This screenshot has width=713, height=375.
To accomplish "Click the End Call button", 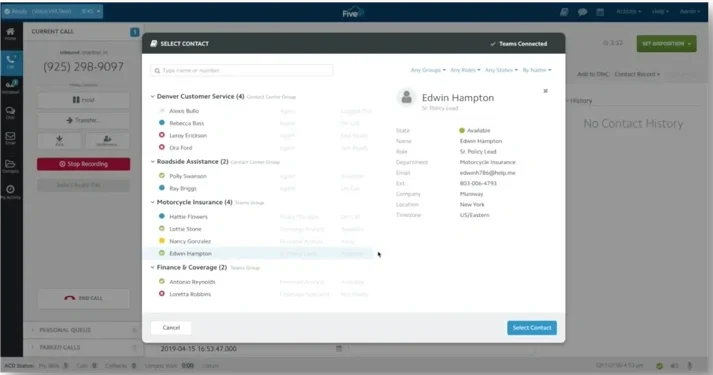I will [x=83, y=298].
